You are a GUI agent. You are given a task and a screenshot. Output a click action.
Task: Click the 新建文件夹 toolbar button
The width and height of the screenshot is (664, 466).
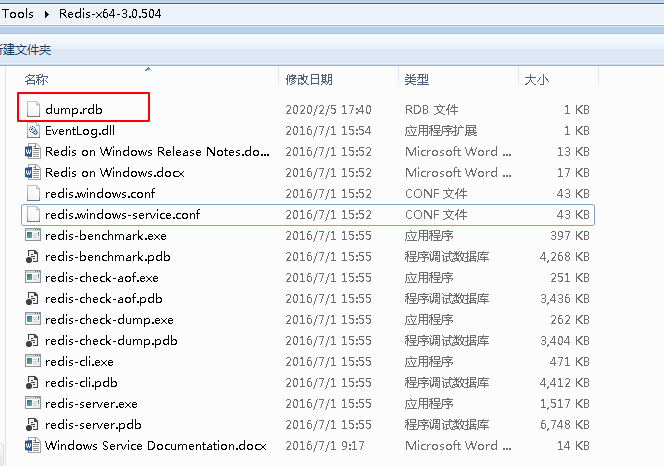click(25, 50)
